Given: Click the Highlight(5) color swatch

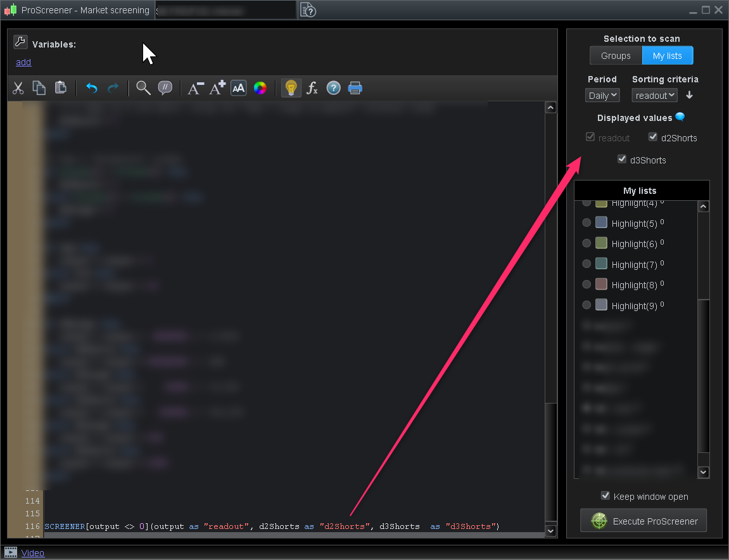Looking at the screenshot, I should (601, 222).
